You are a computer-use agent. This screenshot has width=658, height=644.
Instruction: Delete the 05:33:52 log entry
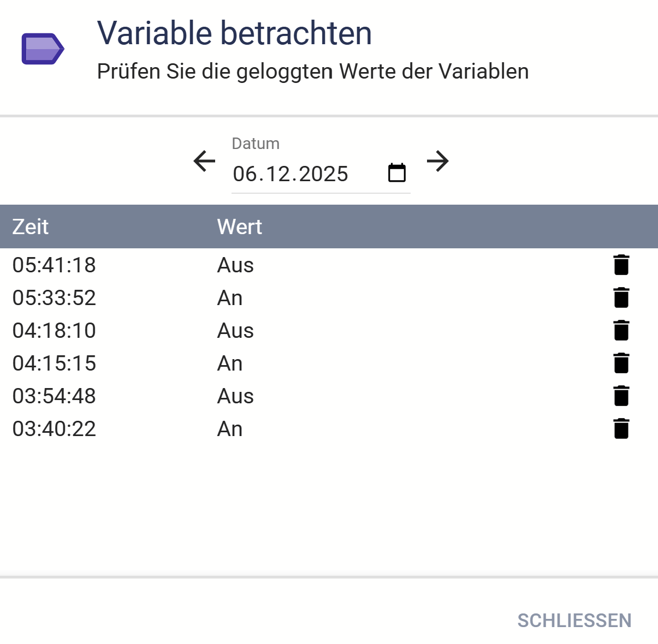[621, 297]
